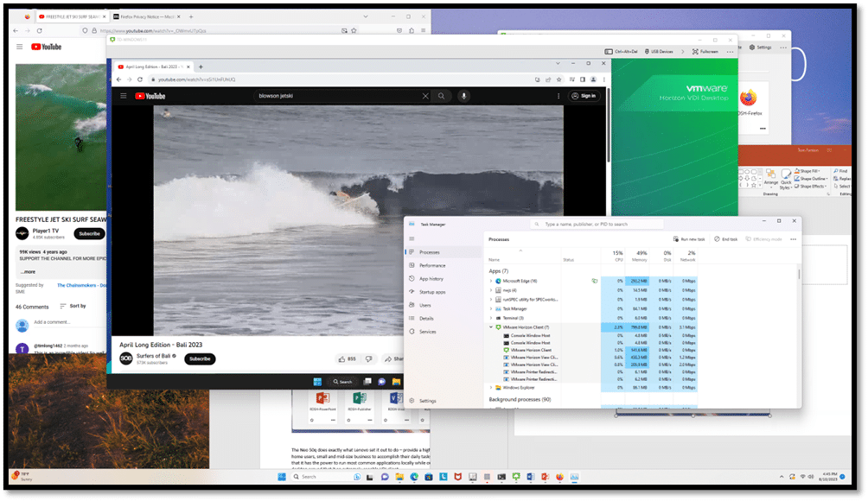Open Task Manager Settings

[x=427, y=401]
